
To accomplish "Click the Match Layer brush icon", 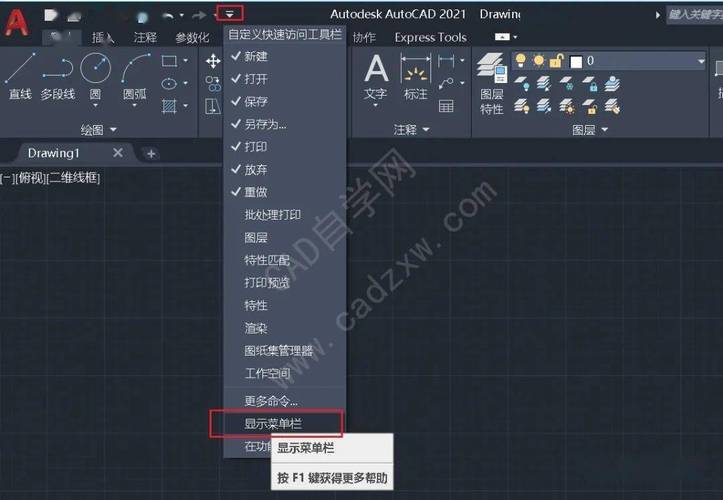I will [x=612, y=107].
